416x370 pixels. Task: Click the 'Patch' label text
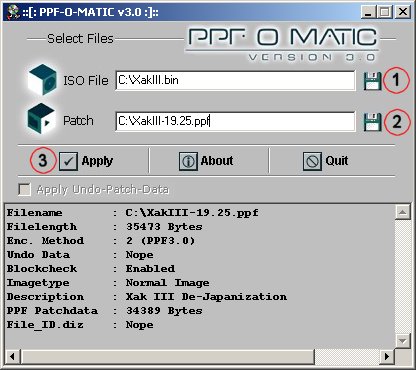pyautogui.click(x=78, y=121)
